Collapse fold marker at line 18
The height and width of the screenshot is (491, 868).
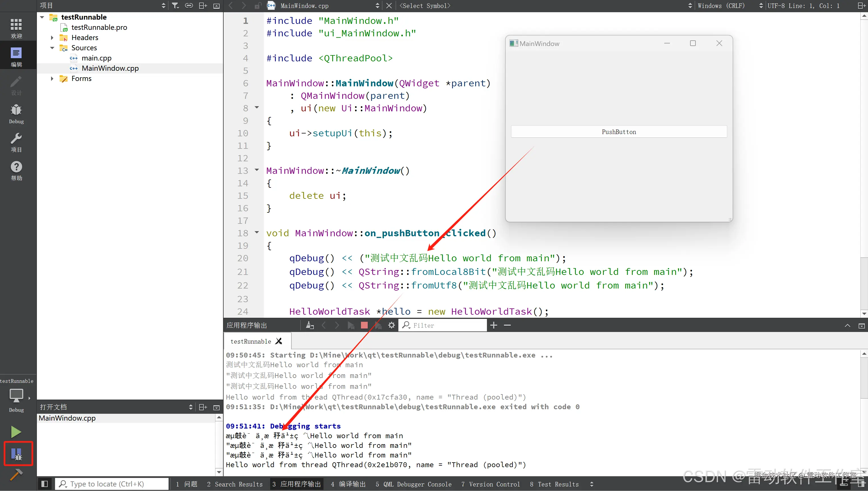click(x=257, y=232)
